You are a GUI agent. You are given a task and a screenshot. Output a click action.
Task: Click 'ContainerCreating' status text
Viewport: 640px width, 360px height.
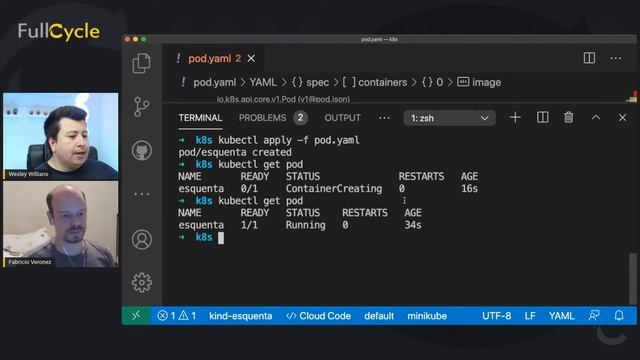[334, 189]
